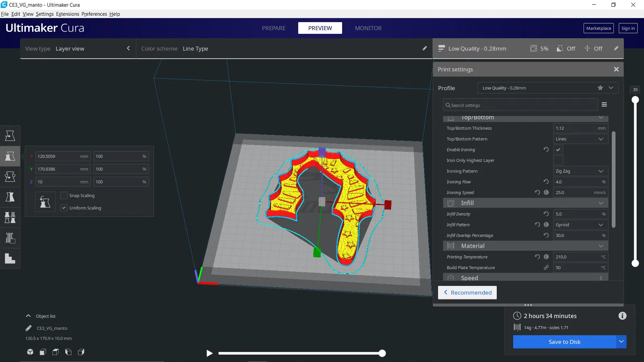Reset the Infill Overlap Percentage value
The height and width of the screenshot is (362, 644).
pos(546,235)
